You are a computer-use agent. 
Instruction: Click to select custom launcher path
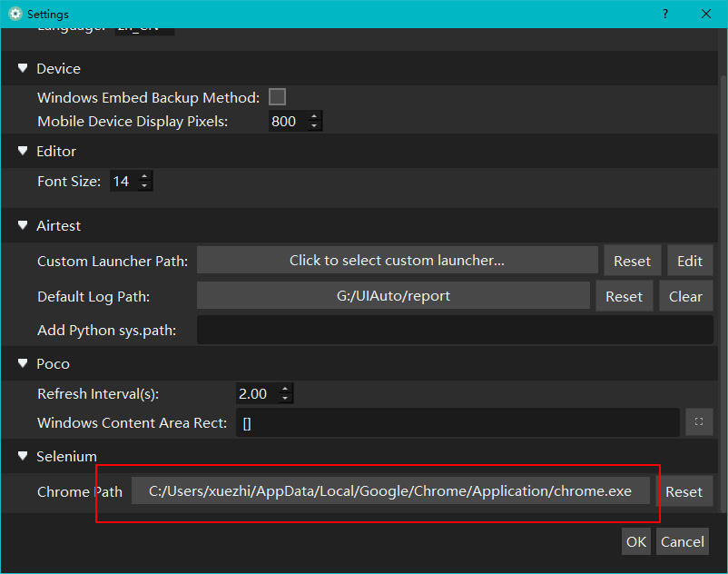pyautogui.click(x=397, y=260)
